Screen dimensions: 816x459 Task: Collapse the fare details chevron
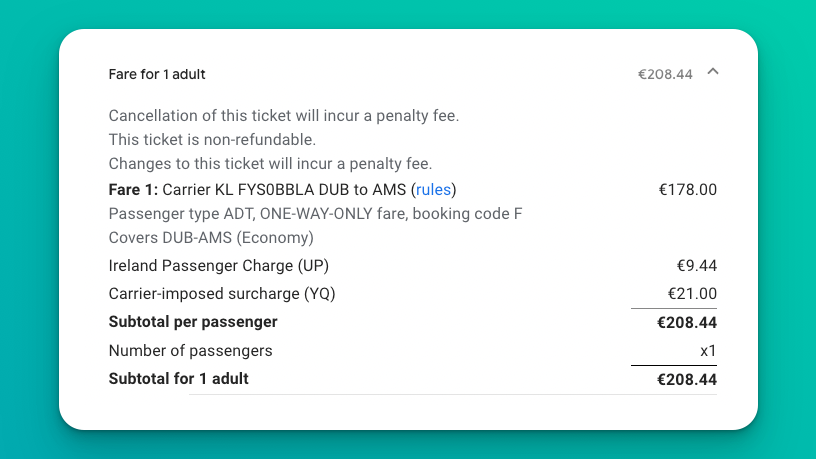(x=712, y=72)
